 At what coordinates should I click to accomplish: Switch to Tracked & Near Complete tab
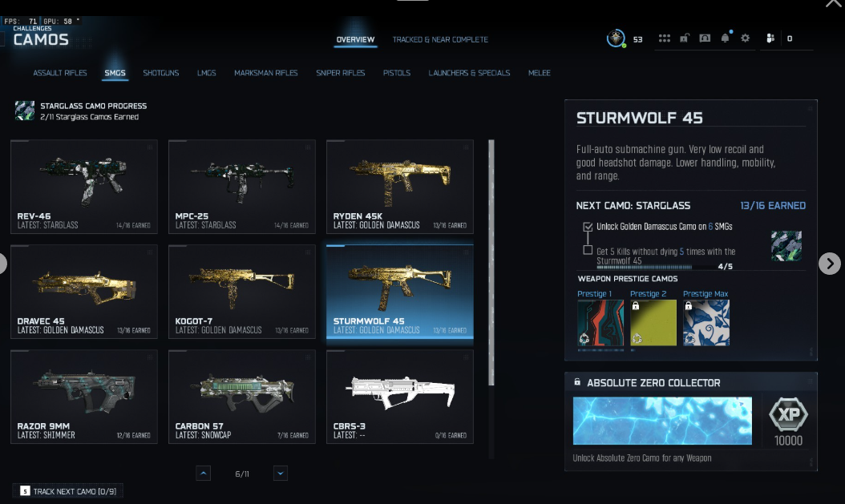[x=440, y=40]
